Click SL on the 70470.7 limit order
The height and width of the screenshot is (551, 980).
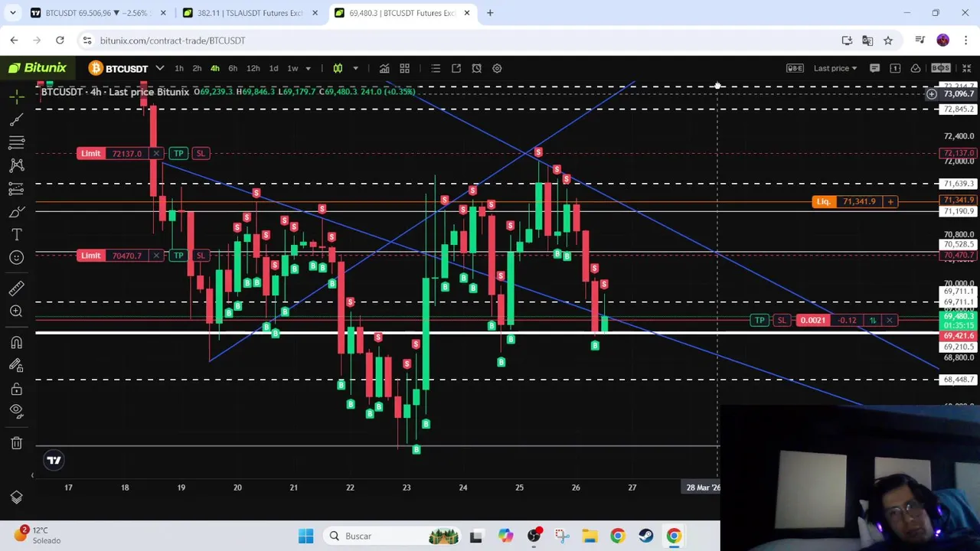[201, 255]
